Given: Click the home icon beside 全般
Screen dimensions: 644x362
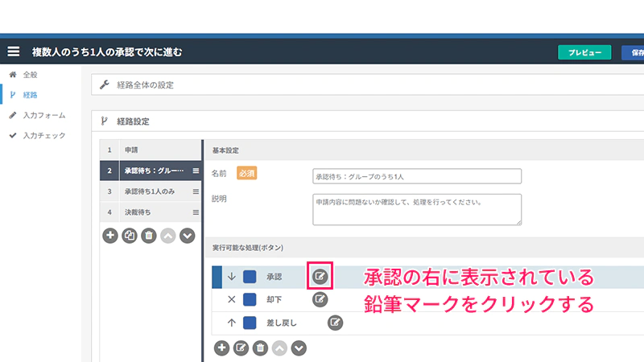Looking at the screenshot, I should (13, 74).
